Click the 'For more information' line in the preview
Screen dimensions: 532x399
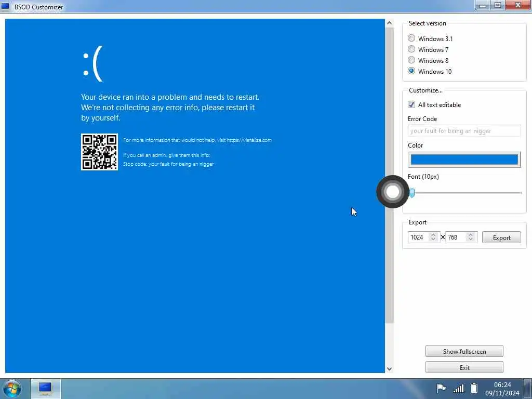click(x=197, y=140)
